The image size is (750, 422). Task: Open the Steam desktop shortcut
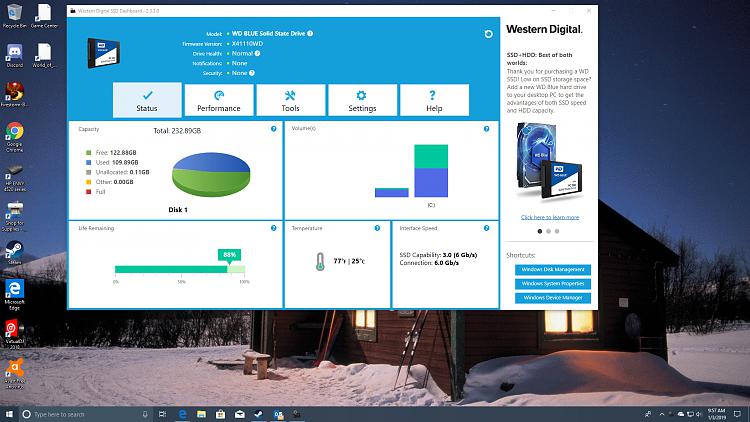pyautogui.click(x=14, y=252)
